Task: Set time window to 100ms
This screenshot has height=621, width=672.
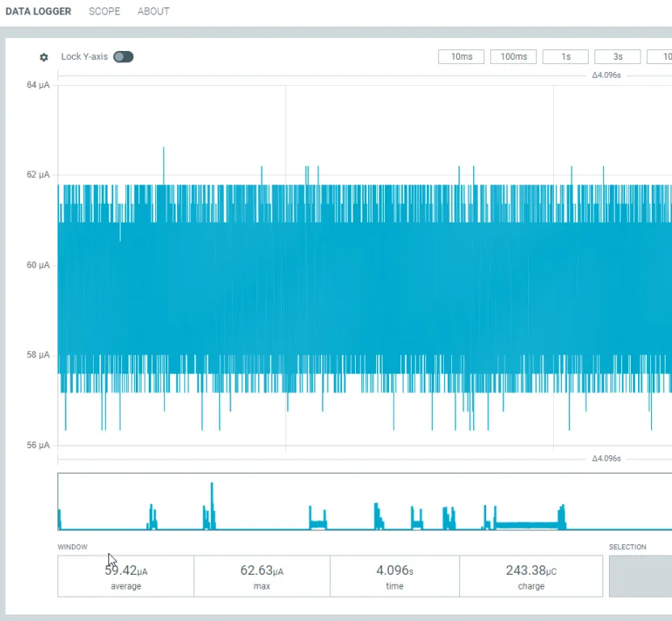Action: click(514, 57)
